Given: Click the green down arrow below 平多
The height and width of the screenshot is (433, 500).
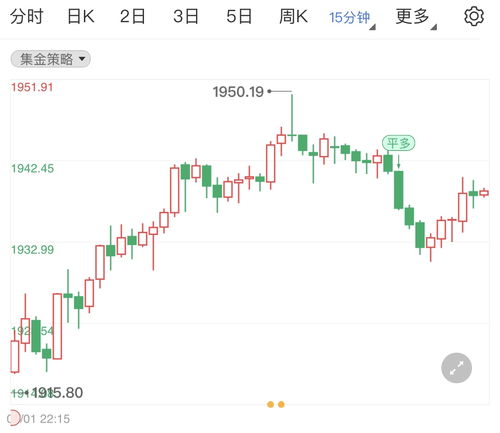Looking at the screenshot, I should click(398, 161).
